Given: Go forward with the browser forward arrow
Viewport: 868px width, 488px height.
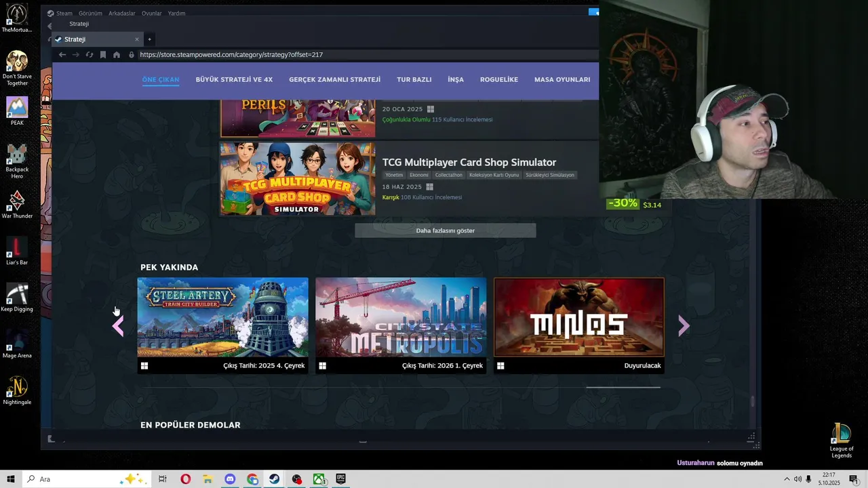Looking at the screenshot, I should click(x=75, y=54).
